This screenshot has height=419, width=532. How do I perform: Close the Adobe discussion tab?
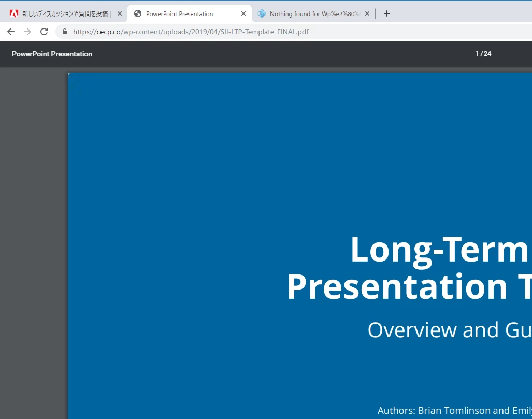[x=120, y=13]
